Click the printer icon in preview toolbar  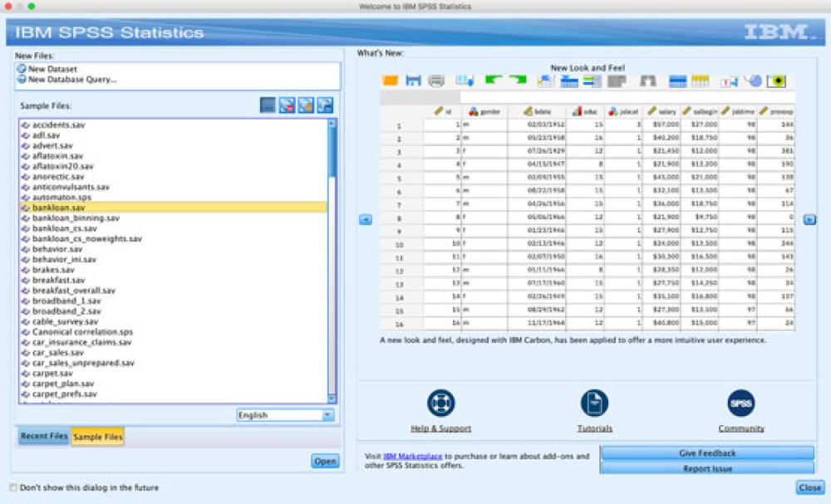(x=436, y=81)
